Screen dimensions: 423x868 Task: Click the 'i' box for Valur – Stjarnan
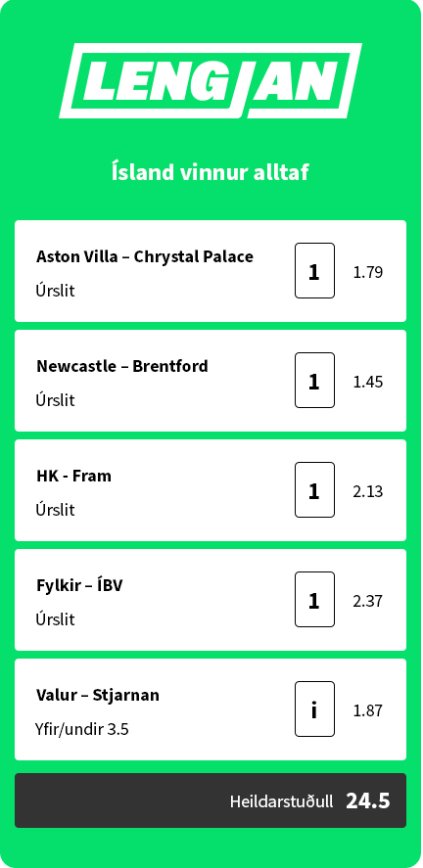[x=314, y=709]
